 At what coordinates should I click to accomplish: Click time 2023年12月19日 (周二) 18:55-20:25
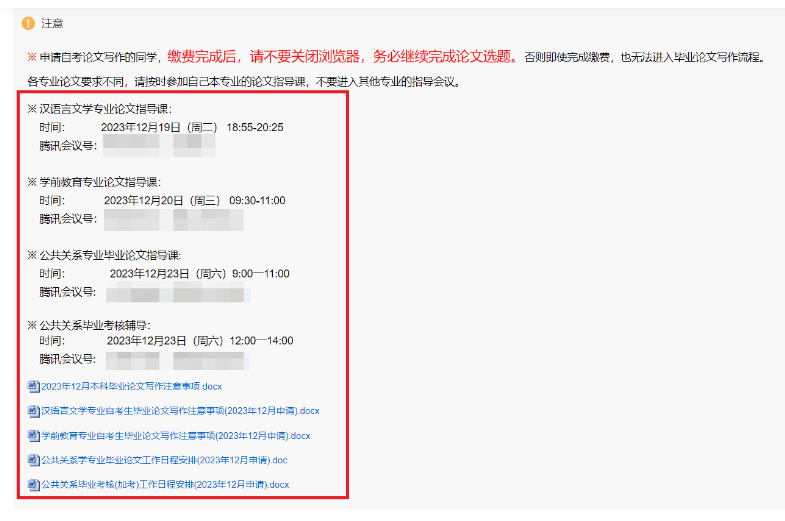[x=192, y=127]
